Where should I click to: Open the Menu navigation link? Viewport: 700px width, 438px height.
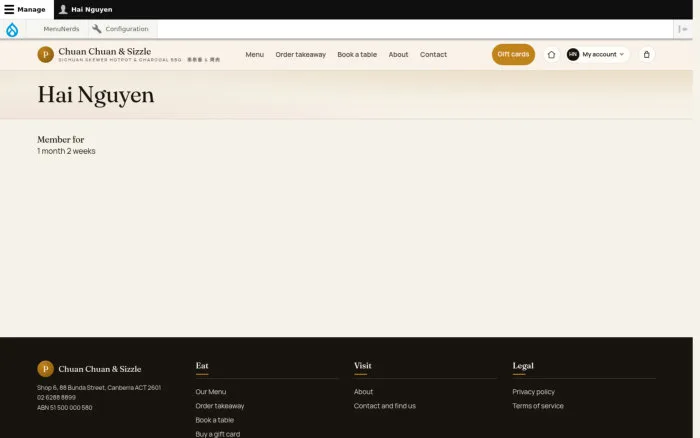click(x=254, y=54)
